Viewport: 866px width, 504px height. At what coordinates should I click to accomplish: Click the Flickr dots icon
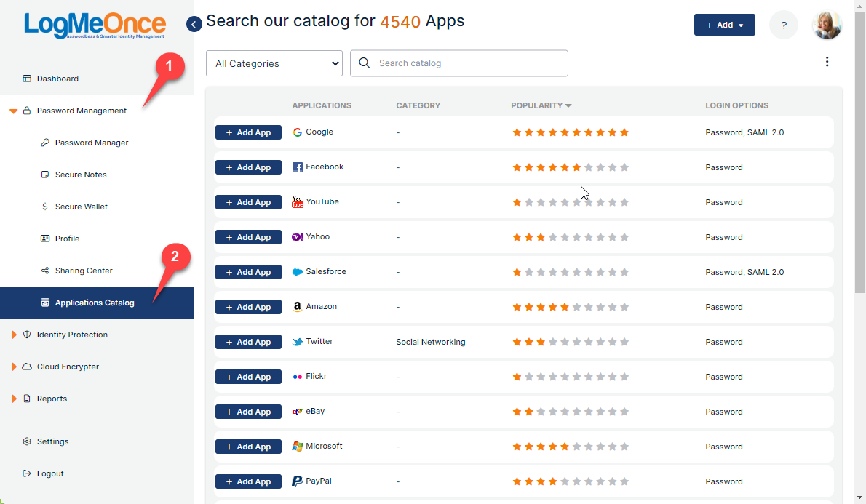[x=297, y=377]
